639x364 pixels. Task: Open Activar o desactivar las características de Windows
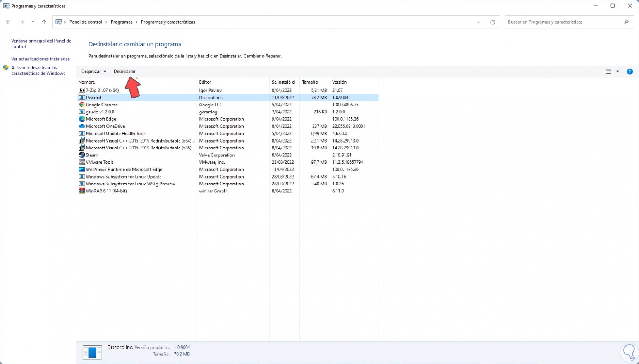coord(38,70)
